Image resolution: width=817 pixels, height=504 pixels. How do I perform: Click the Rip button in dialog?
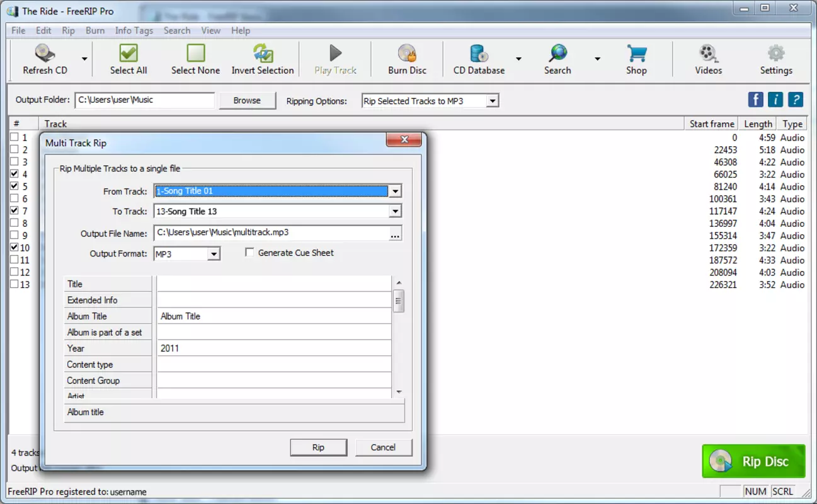pyautogui.click(x=318, y=447)
